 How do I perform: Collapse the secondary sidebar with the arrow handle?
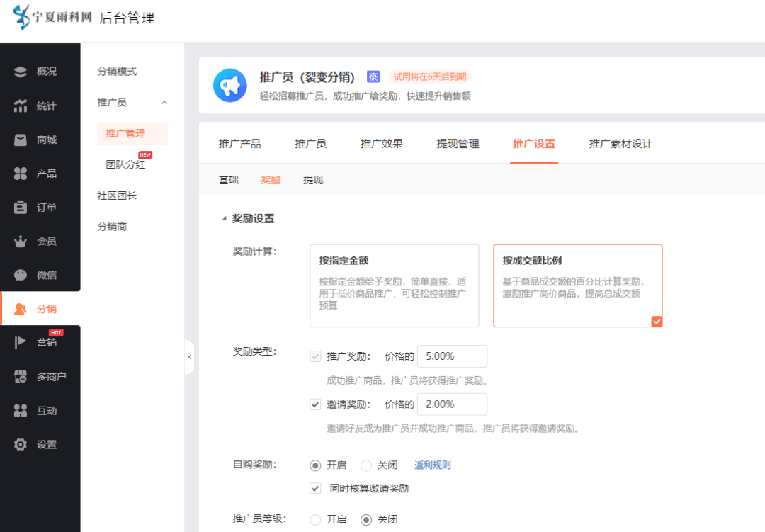[x=190, y=357]
